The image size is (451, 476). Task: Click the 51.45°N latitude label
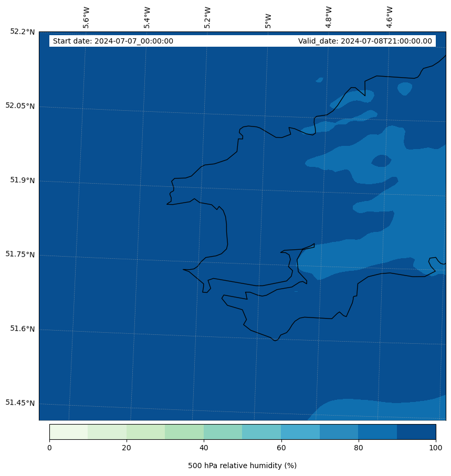pyautogui.click(x=20, y=403)
